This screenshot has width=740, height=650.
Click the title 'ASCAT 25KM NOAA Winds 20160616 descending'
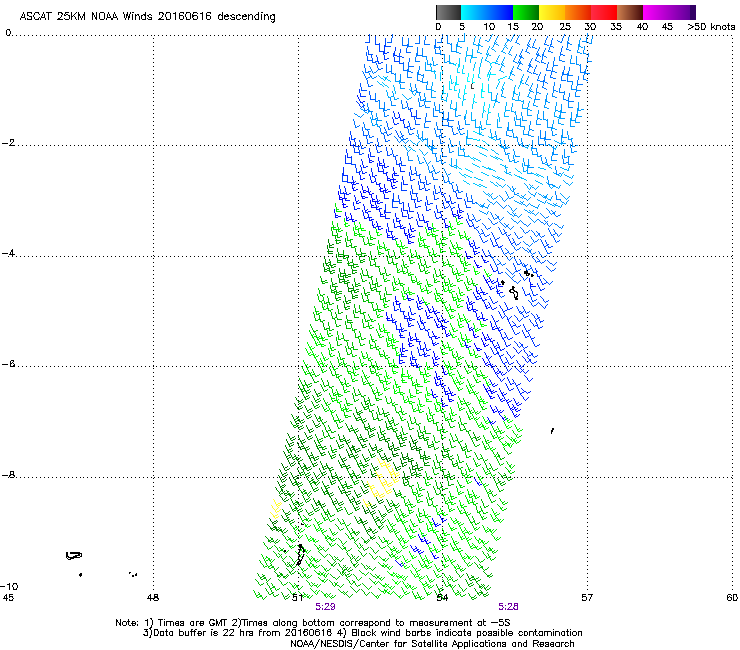click(147, 16)
